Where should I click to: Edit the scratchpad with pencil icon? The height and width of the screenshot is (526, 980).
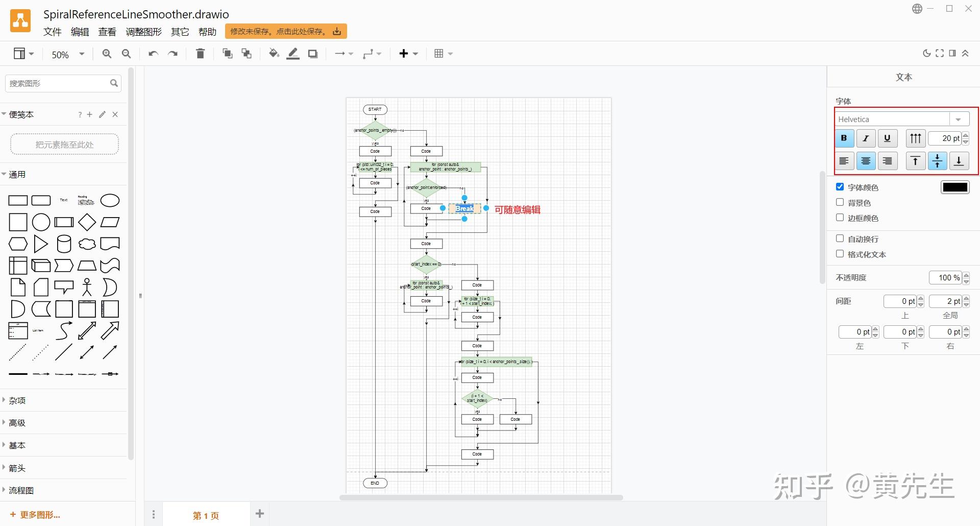(x=102, y=114)
